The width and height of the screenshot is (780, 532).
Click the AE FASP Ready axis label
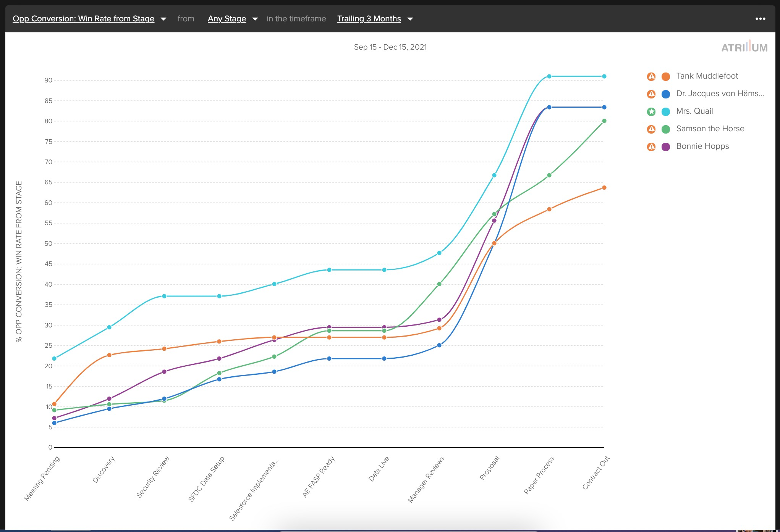(319, 477)
